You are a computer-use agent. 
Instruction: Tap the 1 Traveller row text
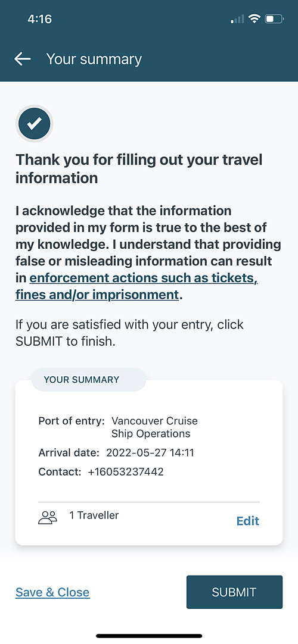pyautogui.click(x=94, y=515)
